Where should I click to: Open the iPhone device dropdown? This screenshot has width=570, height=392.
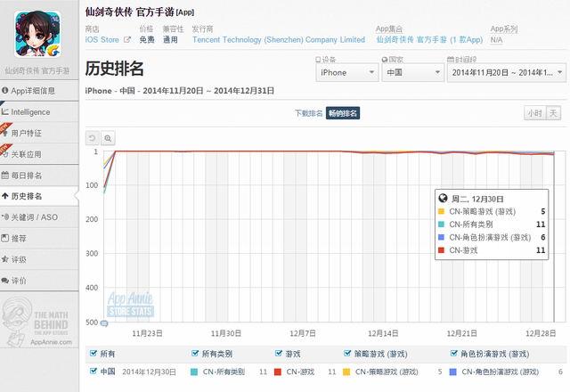coord(347,73)
